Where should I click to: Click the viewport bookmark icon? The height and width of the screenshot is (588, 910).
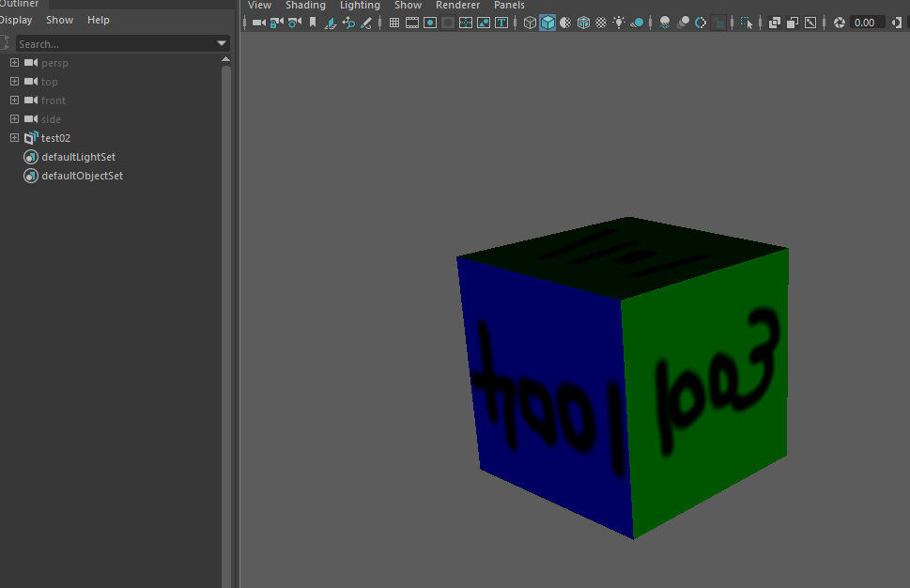click(x=313, y=23)
